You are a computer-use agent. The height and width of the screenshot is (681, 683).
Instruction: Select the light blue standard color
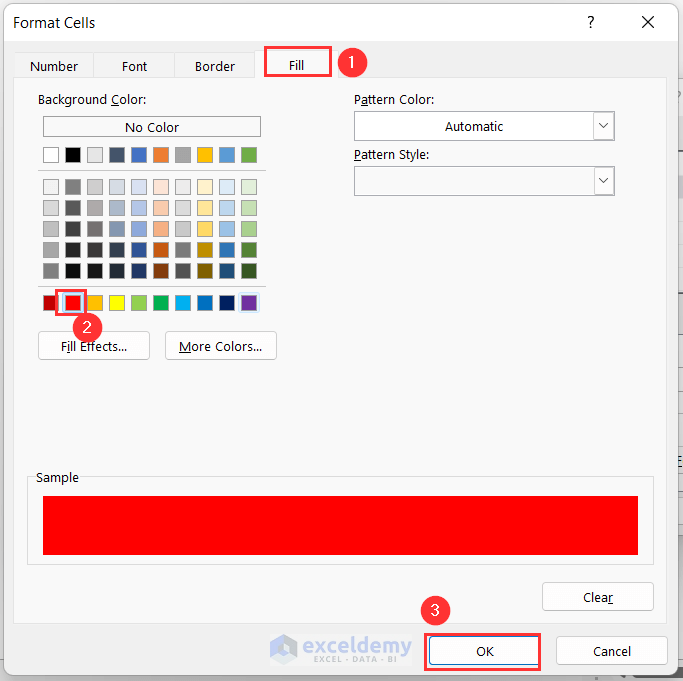coord(183,302)
